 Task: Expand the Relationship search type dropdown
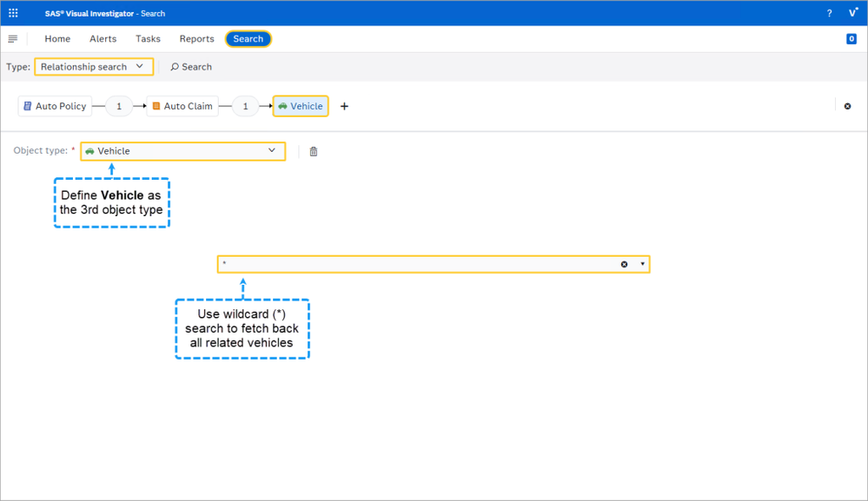(94, 67)
